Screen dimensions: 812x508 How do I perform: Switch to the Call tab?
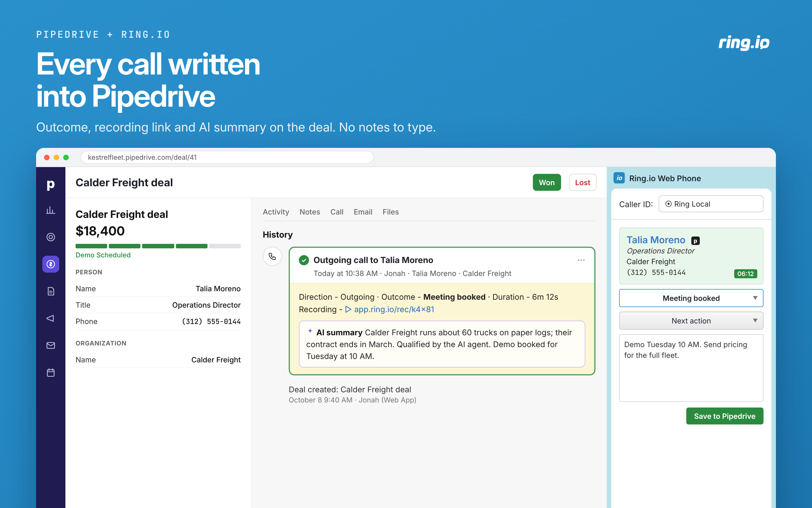pos(337,212)
